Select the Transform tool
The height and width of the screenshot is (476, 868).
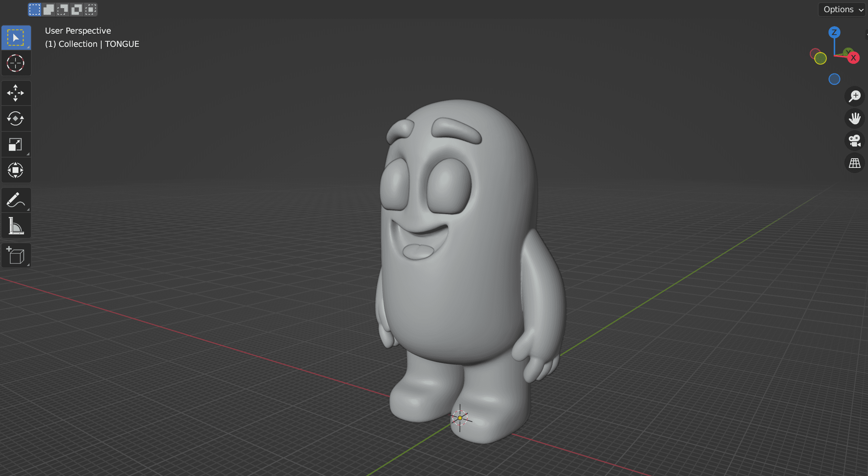coord(15,170)
